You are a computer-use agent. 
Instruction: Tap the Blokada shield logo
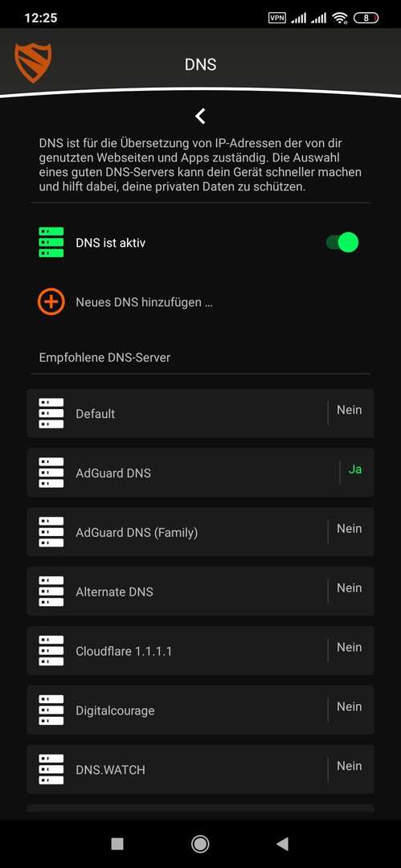tap(33, 63)
